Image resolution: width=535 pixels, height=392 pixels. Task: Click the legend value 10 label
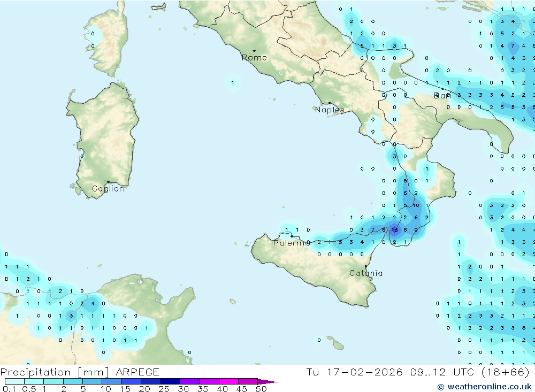(106, 389)
